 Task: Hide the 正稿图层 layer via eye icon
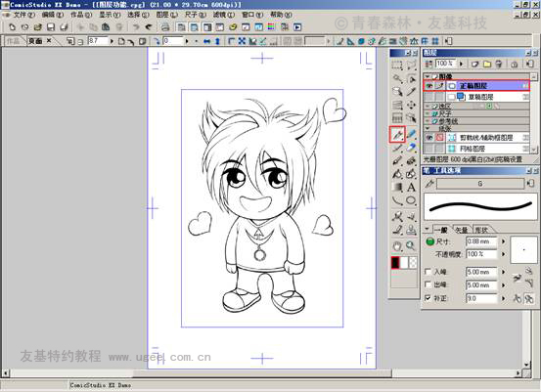(x=428, y=85)
